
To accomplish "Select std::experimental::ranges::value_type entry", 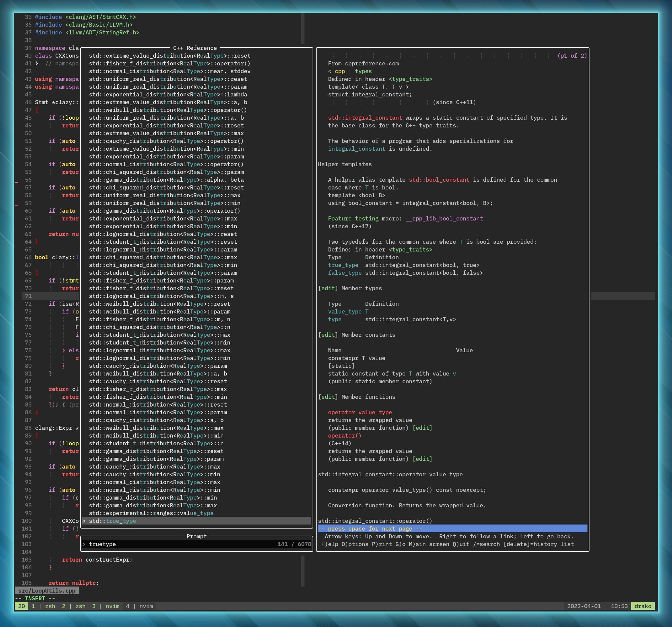I will tap(151, 513).
